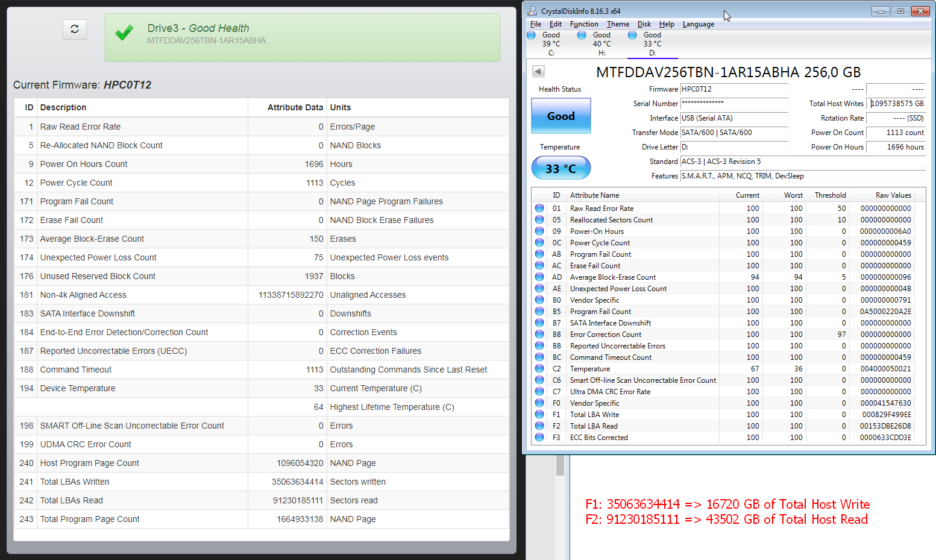Click the CrystalDiskInfo title bar app icon
Image resolution: width=936 pixels, height=560 pixels.
pos(532,11)
